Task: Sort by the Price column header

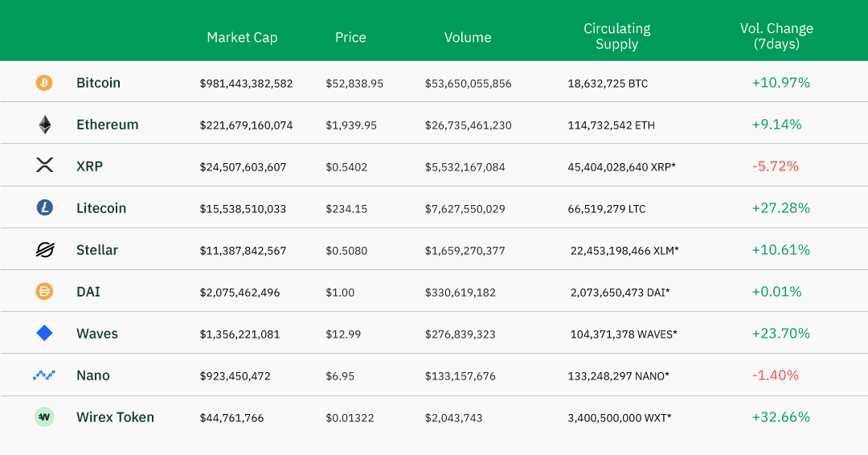Action: 350,37
